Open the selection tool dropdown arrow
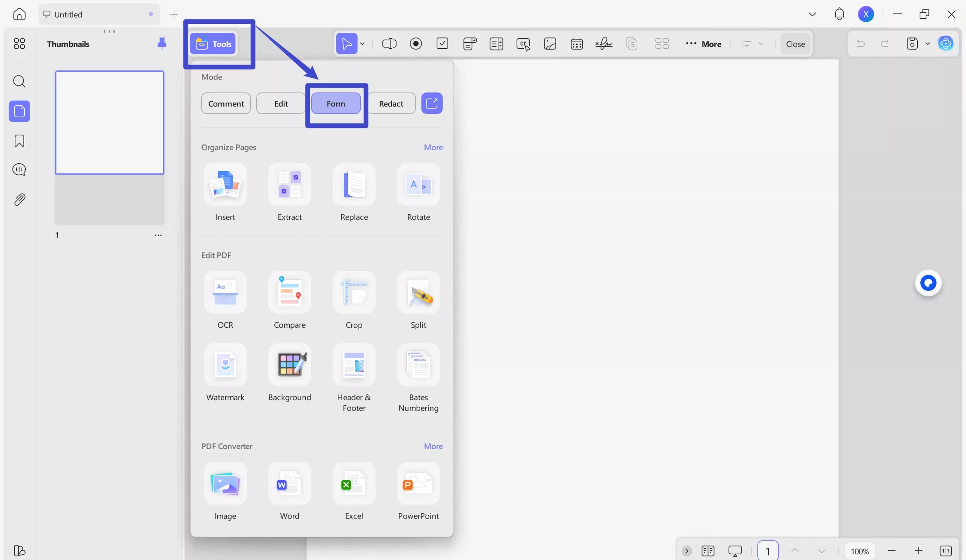The height and width of the screenshot is (560, 966). pos(362,44)
